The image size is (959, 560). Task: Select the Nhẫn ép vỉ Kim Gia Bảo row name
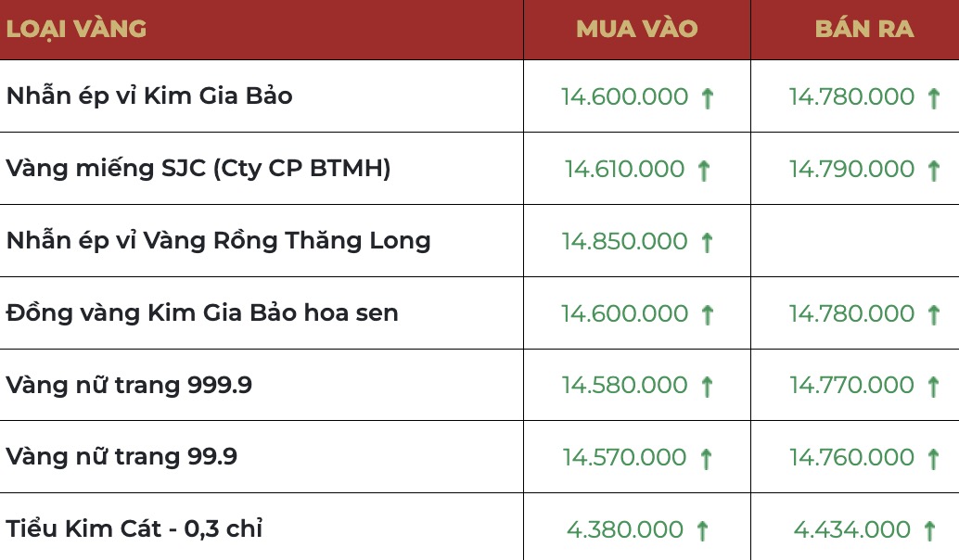[x=149, y=96]
